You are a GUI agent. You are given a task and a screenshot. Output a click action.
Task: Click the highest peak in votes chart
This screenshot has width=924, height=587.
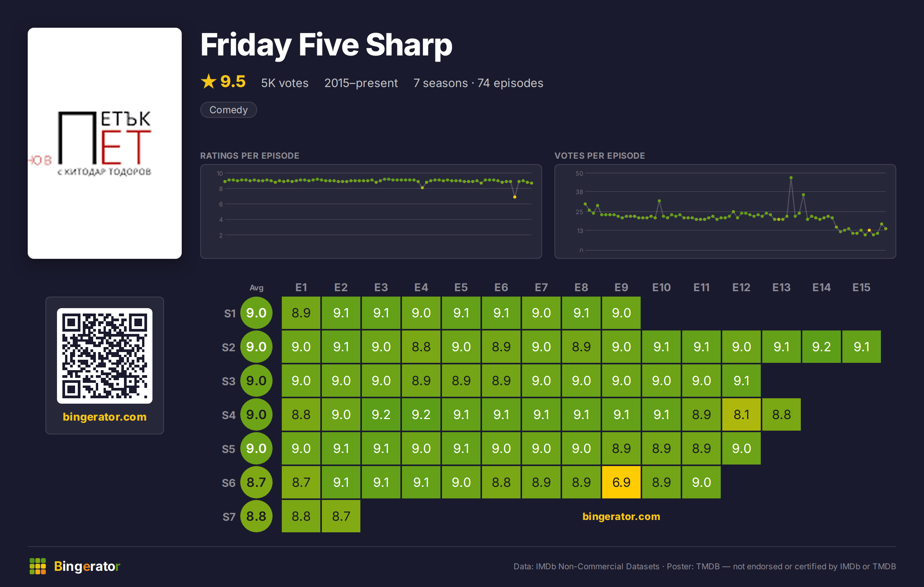click(791, 178)
